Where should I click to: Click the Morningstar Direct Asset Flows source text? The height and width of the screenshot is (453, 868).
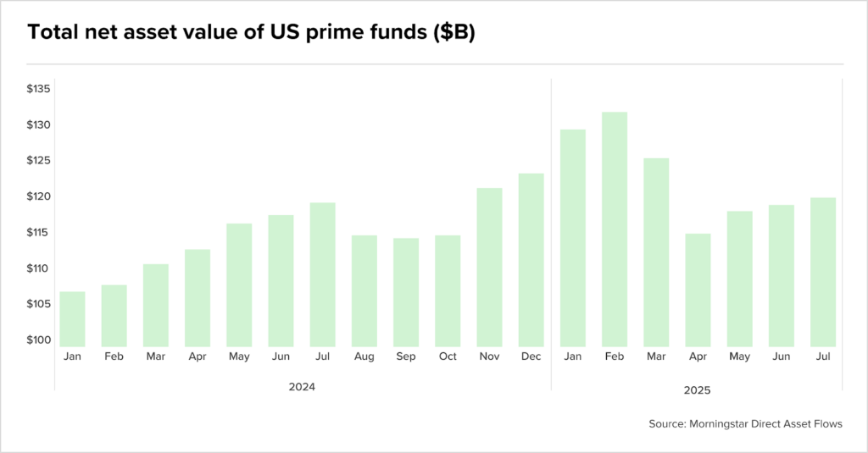tap(746, 423)
